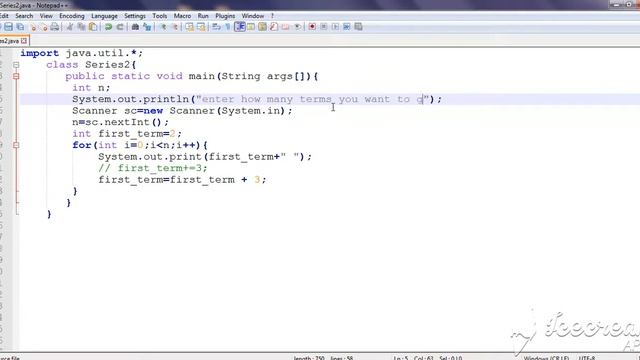The width and height of the screenshot is (640, 360).
Task: Click the Close document toolbar icon
Action: [x=33, y=27]
